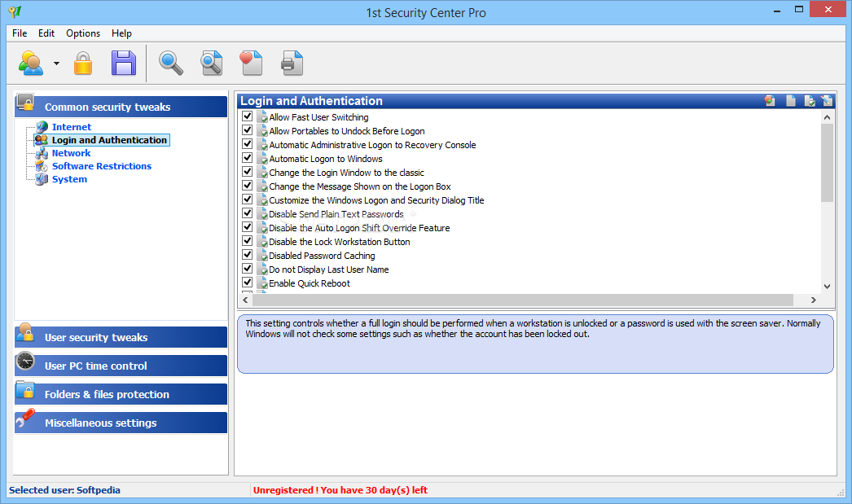Click the scroll left arrow of settings list
Viewport: 852px width, 504px height.
coord(246,300)
